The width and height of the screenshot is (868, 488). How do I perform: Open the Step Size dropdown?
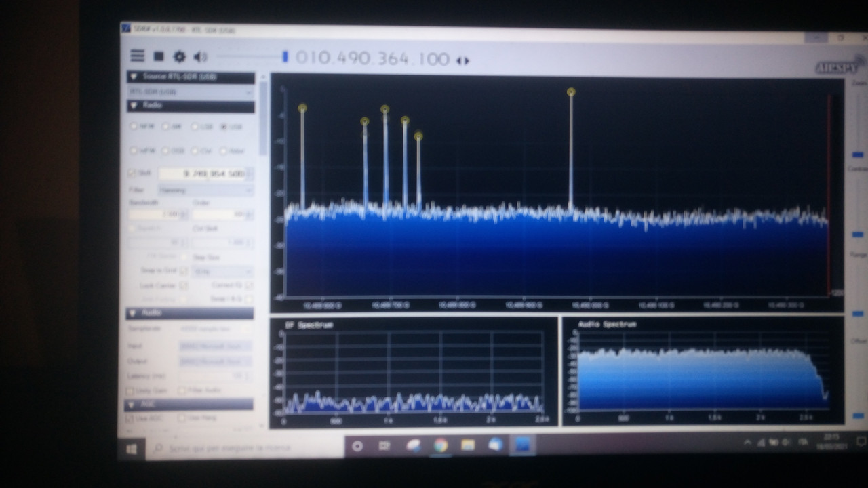click(x=222, y=271)
